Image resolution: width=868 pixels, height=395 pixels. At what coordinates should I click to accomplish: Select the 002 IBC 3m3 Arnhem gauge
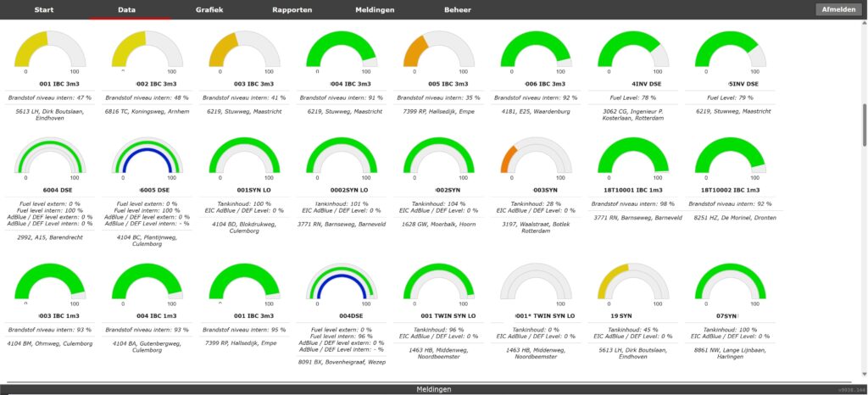point(142,53)
